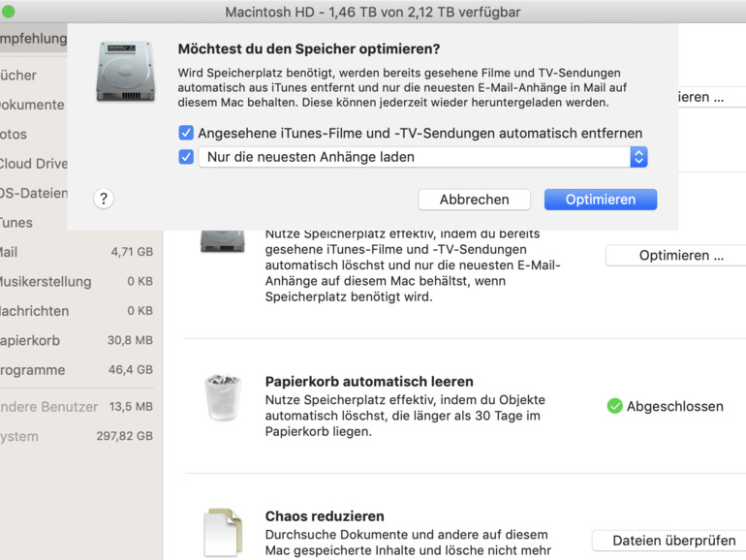Viewport: 746px width, 560px height.
Task: Open Dateien überprüfen
Action: pyautogui.click(x=668, y=541)
